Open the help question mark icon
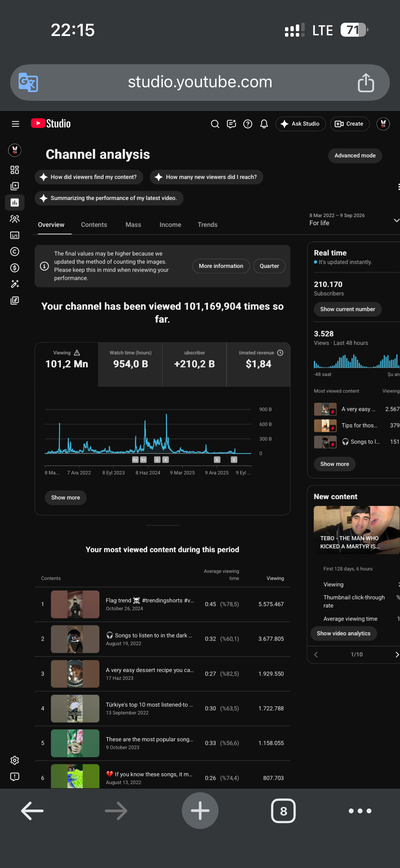The height and width of the screenshot is (868, 400). pos(248,124)
